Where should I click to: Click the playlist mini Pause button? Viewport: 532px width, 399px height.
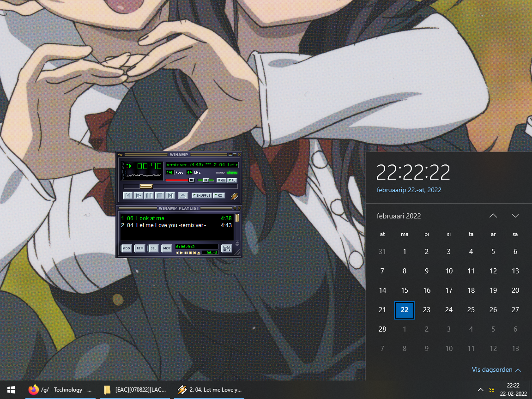tap(186, 253)
